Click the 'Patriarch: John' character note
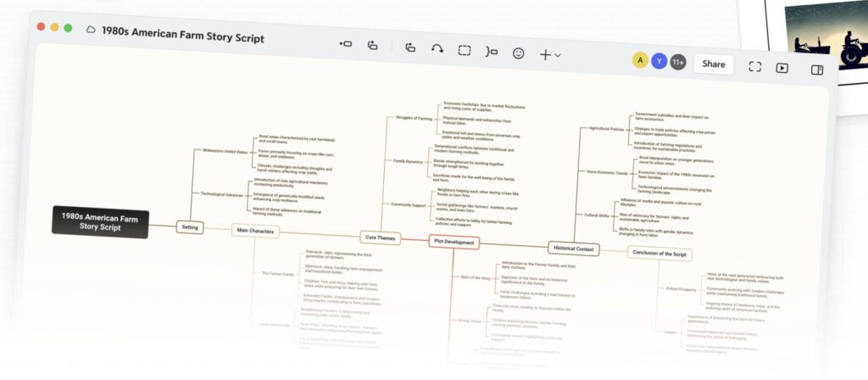 [x=339, y=254]
